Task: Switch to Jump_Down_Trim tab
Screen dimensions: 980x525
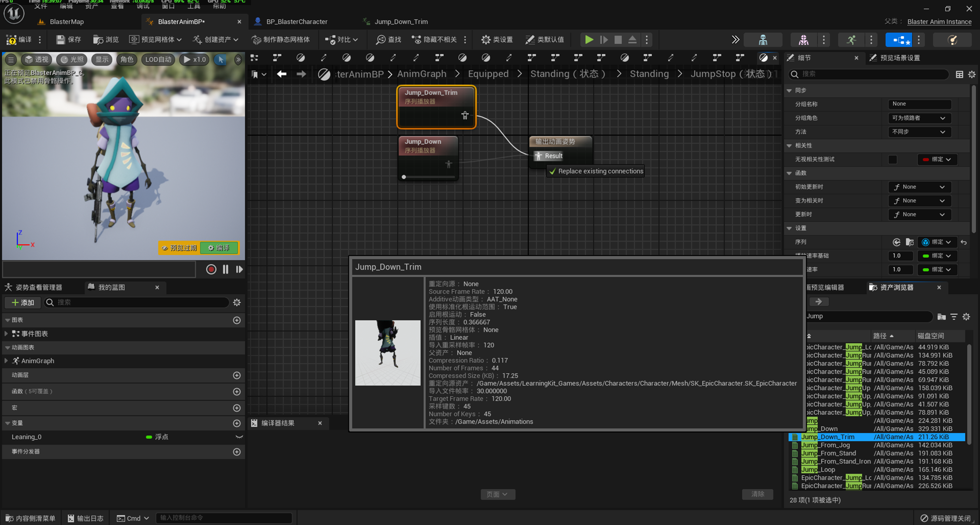Action: point(401,22)
